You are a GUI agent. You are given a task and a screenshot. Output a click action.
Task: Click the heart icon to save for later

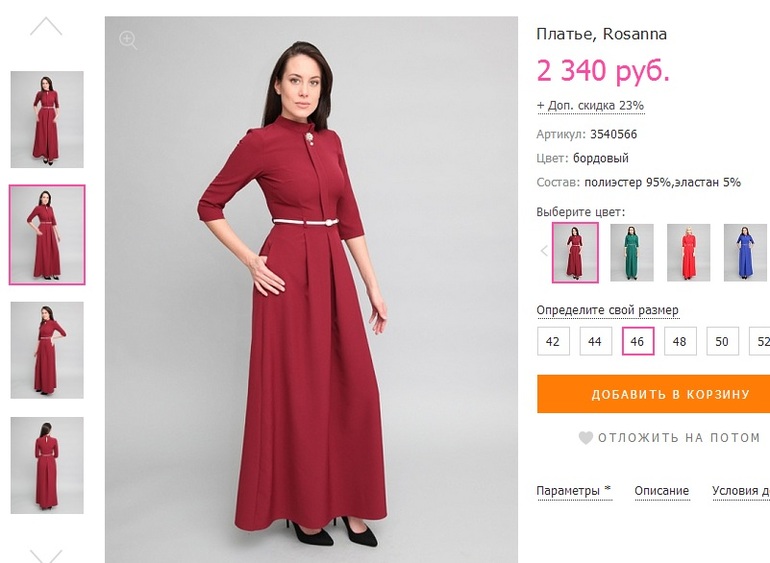pos(585,437)
